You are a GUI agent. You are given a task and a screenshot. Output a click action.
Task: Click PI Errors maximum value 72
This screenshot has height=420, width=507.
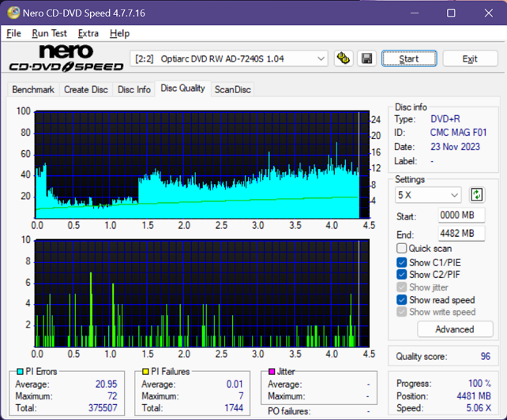(x=112, y=396)
